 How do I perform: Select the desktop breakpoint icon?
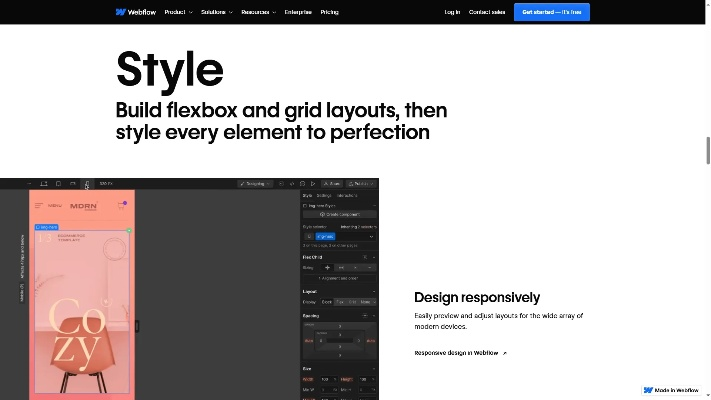[44, 184]
